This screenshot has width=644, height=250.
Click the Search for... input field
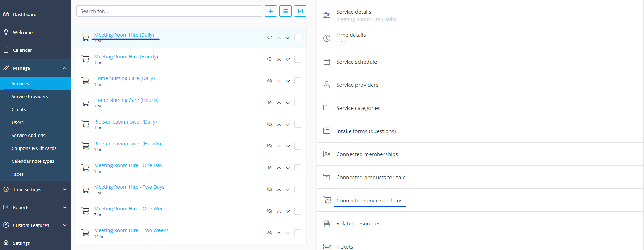[x=169, y=11]
